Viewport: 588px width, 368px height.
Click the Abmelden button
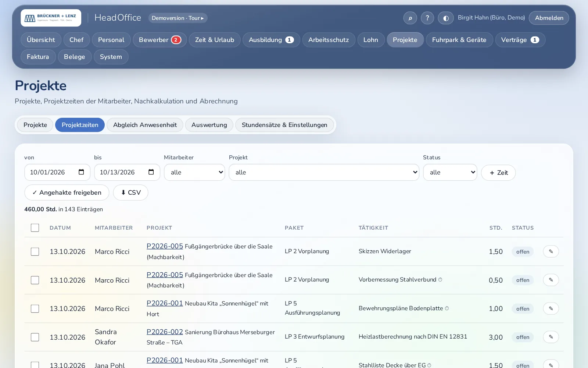click(549, 18)
